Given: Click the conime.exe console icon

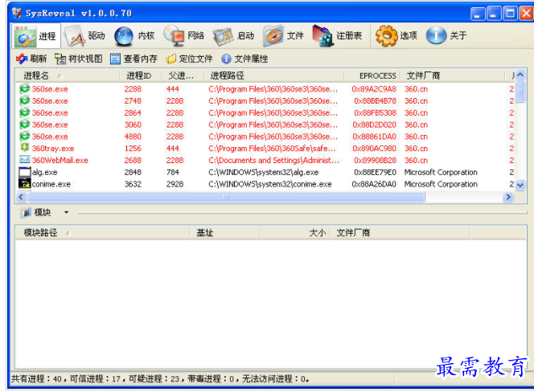Looking at the screenshot, I should tap(24, 184).
